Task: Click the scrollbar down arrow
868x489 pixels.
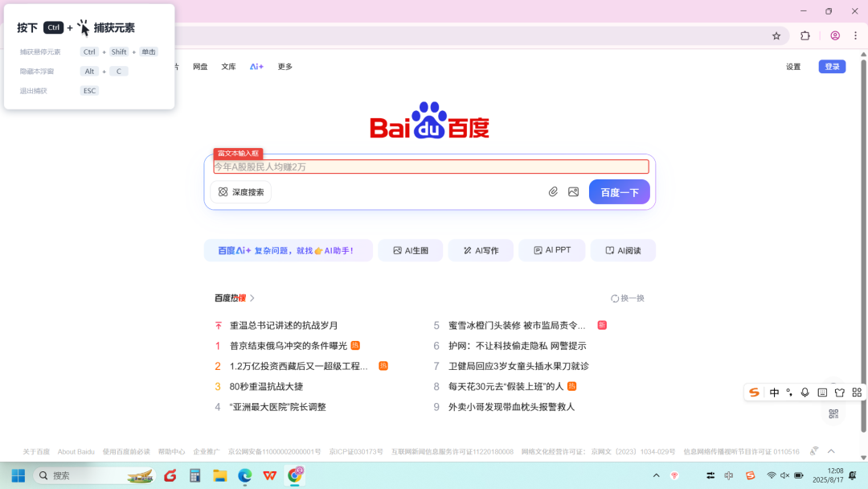Action: (863, 458)
